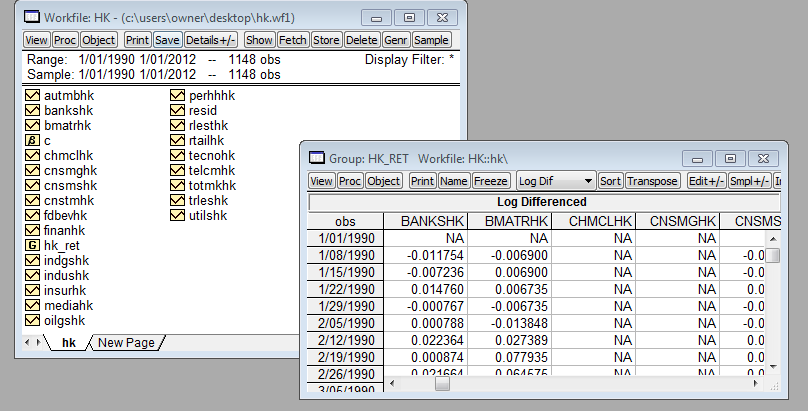Image resolution: width=808 pixels, height=411 pixels.
Task: Select the rtailhk series icon
Action: pos(177,140)
